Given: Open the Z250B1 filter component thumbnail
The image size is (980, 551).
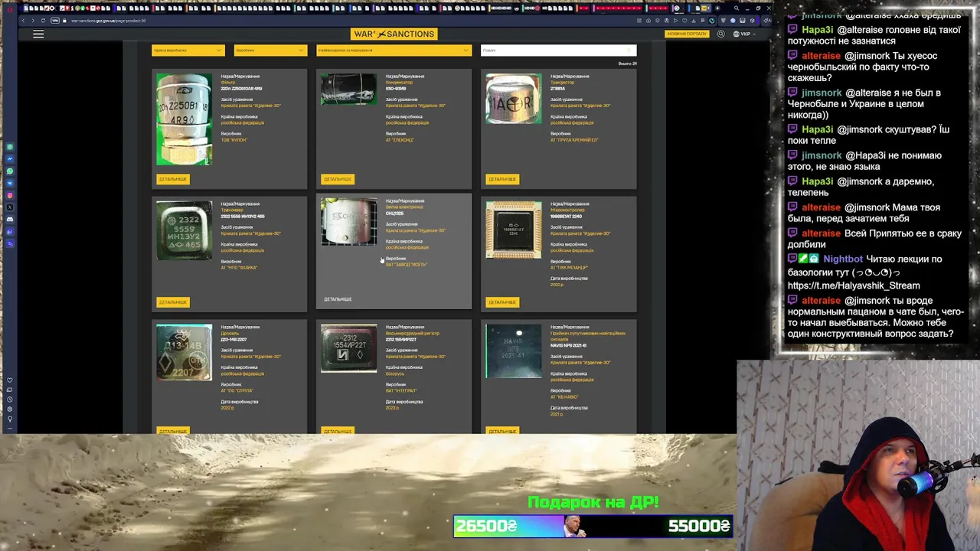Looking at the screenshot, I should (x=185, y=119).
